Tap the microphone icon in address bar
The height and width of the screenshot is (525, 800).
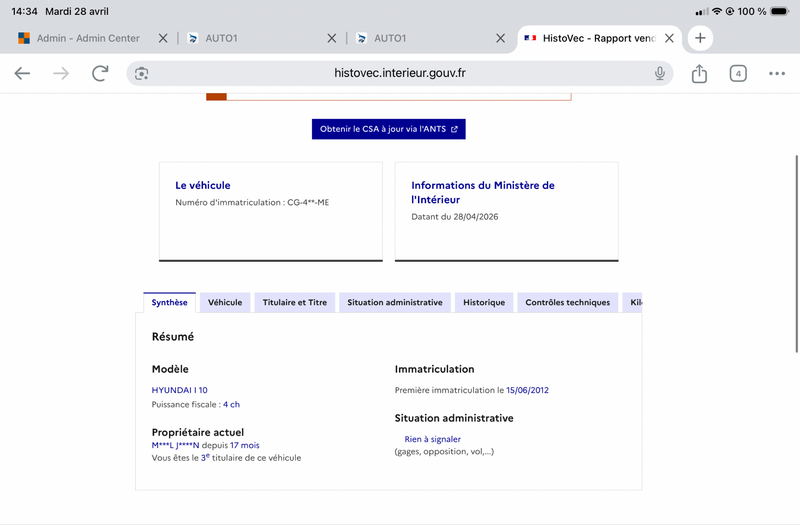[x=660, y=73]
